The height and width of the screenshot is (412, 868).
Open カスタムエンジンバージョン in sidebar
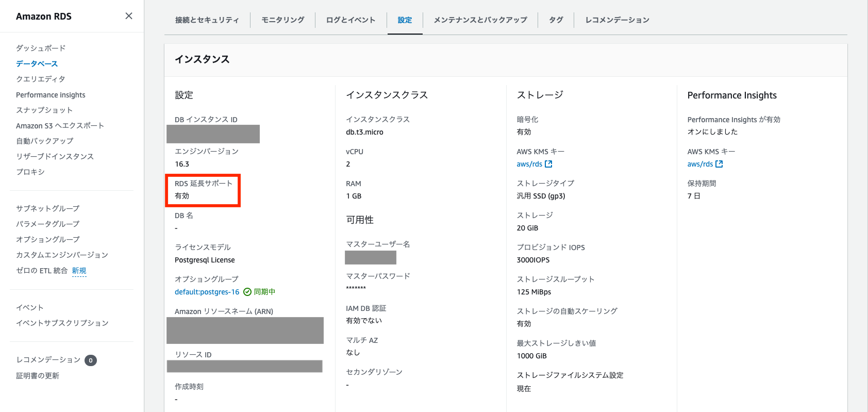pos(62,255)
